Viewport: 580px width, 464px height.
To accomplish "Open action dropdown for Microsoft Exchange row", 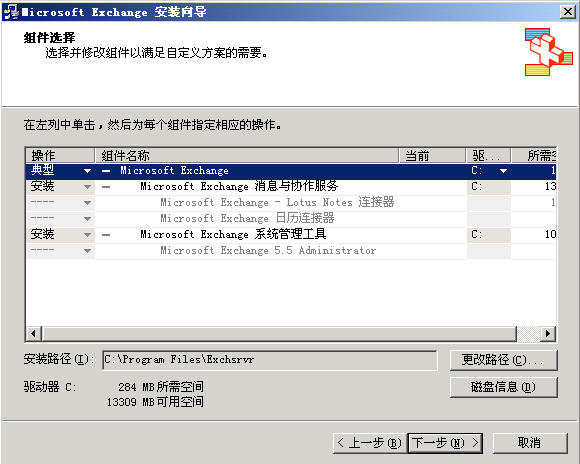I will tap(87, 171).
